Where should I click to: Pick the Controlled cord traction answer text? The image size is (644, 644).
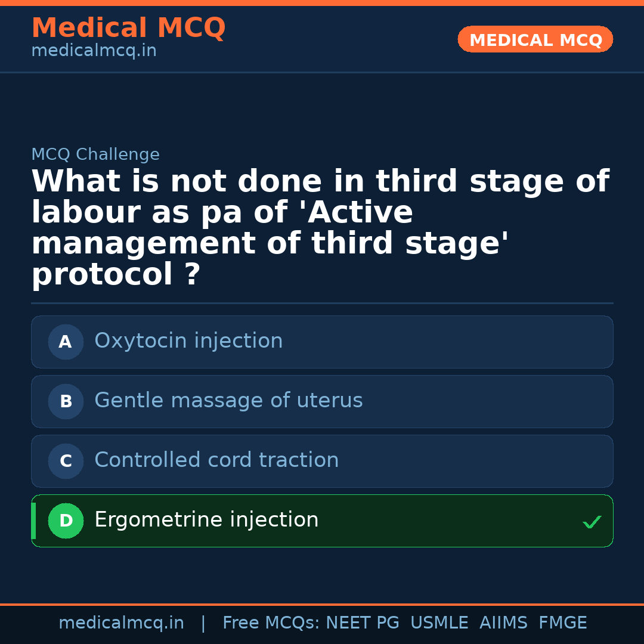point(216,460)
